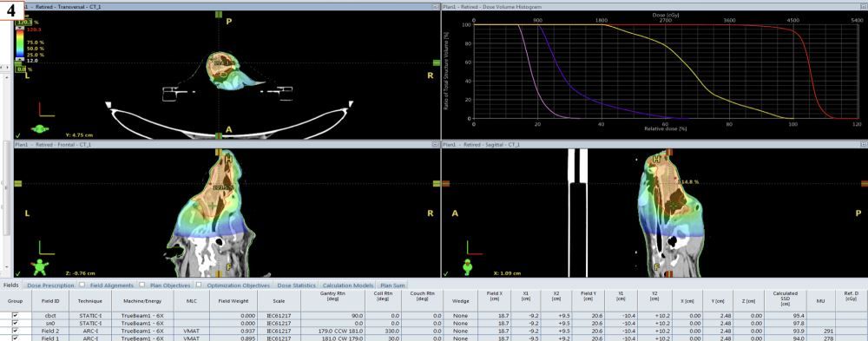This screenshot has width=868, height=341.
Task: Select the sn0 Field ID cell
Action: tap(49, 323)
